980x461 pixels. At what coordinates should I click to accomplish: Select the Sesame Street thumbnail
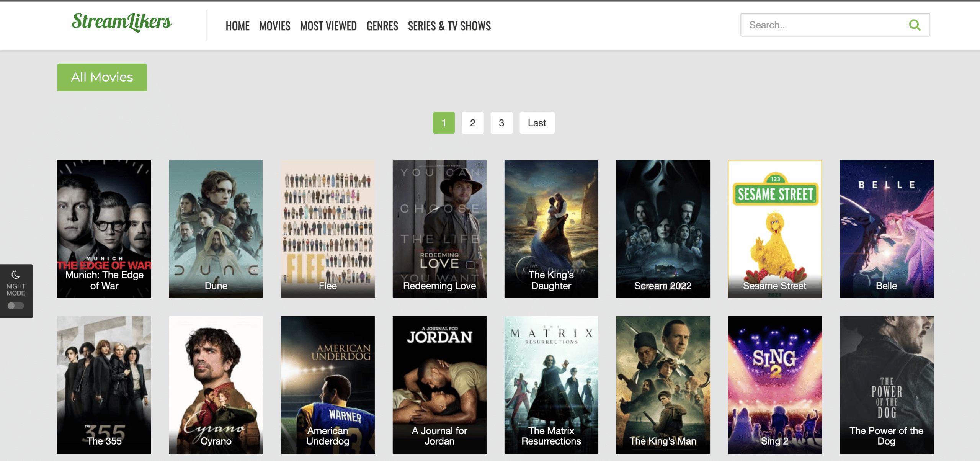tap(774, 229)
